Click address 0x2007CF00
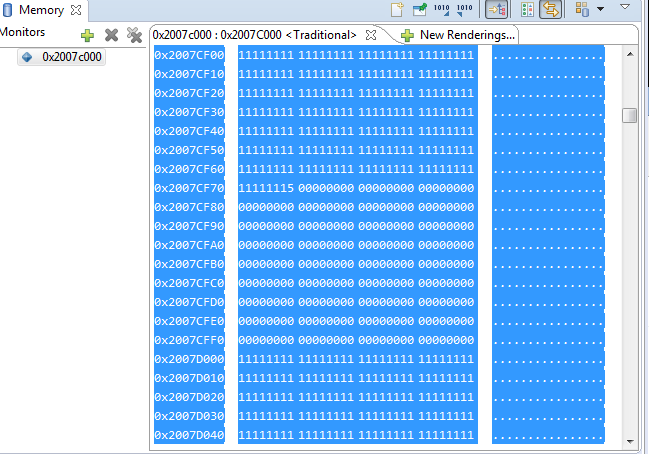 (190, 55)
